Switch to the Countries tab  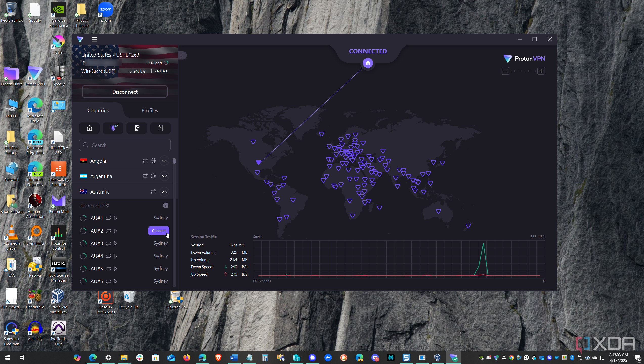98,110
